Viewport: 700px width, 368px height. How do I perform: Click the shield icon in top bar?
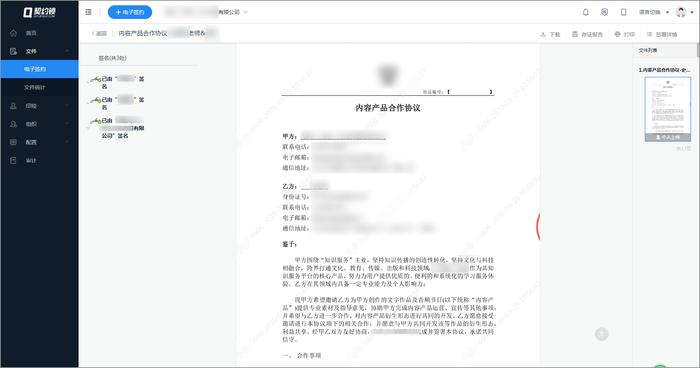coord(604,12)
